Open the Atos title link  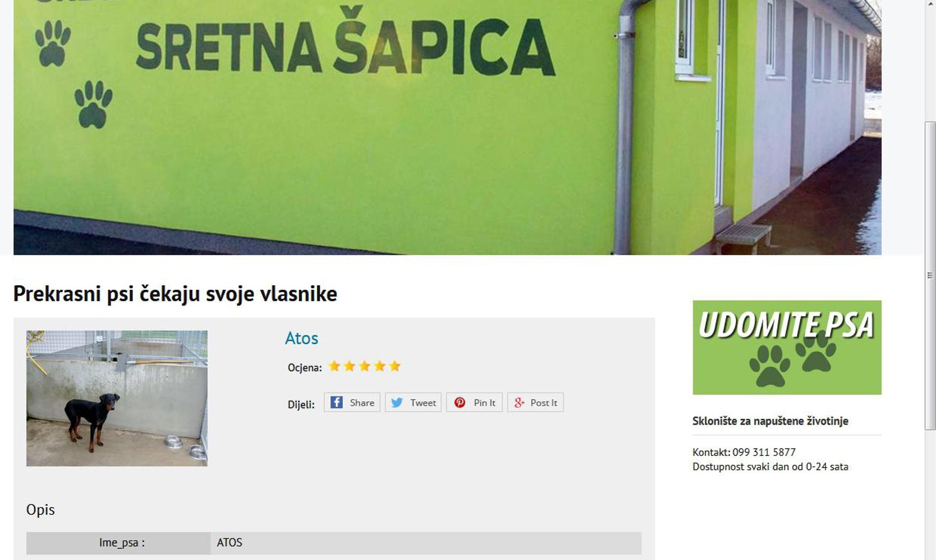click(x=301, y=338)
